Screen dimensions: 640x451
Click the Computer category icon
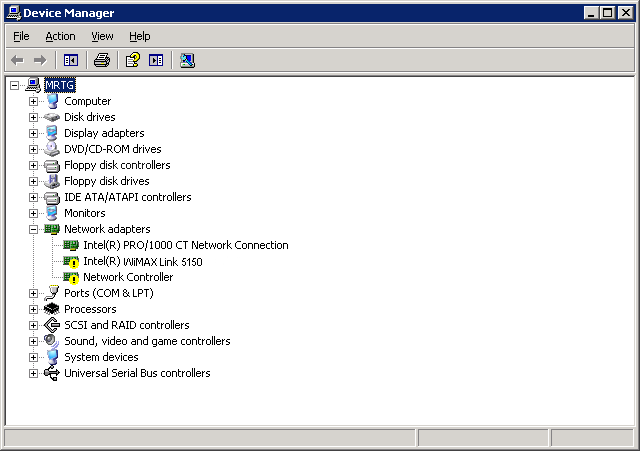(x=52, y=101)
